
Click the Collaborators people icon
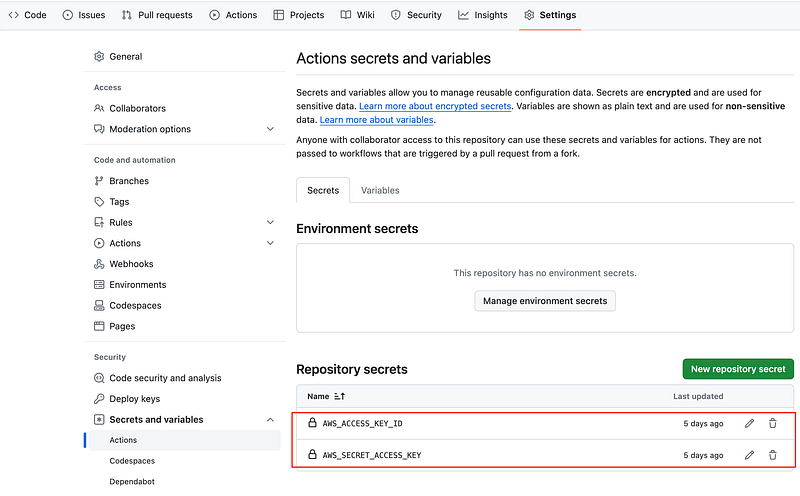(99, 108)
